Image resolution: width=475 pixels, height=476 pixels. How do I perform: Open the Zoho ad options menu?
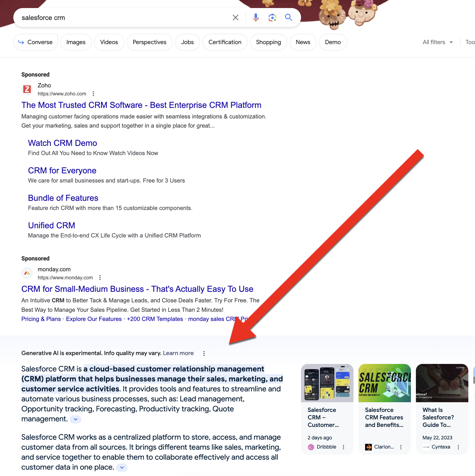point(94,94)
